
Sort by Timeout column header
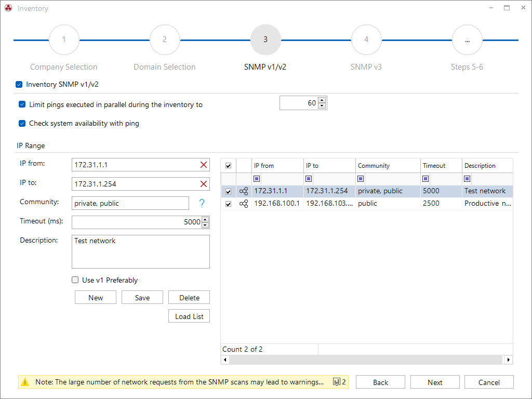[x=441, y=166]
